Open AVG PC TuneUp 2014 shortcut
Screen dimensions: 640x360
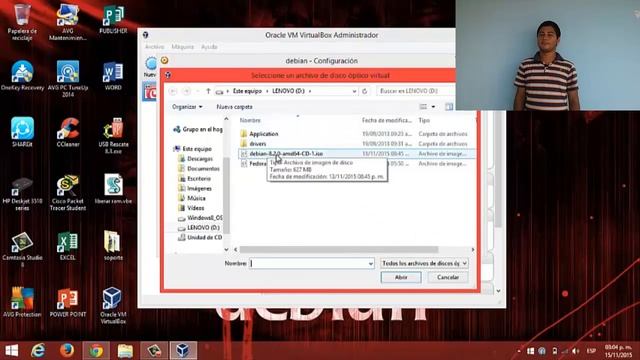tap(68, 79)
